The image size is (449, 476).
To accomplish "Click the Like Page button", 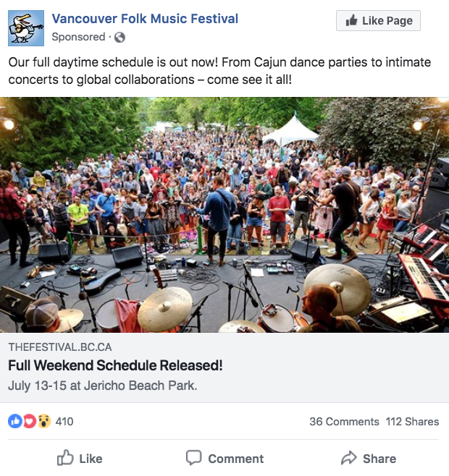I will click(378, 21).
